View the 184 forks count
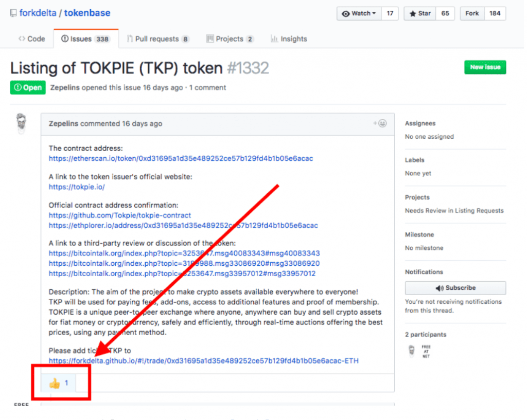The image size is (527, 420). coord(495,13)
